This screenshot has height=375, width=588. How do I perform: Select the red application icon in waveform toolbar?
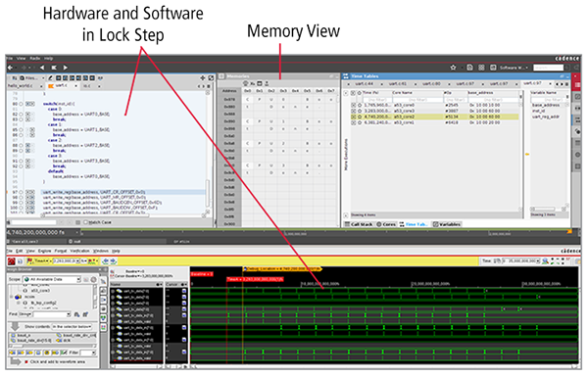click(x=11, y=261)
